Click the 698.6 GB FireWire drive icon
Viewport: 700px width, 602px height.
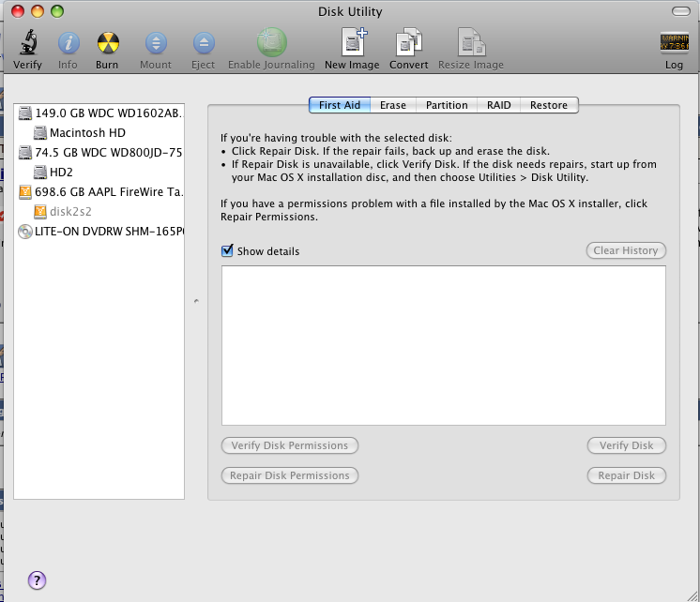25,192
